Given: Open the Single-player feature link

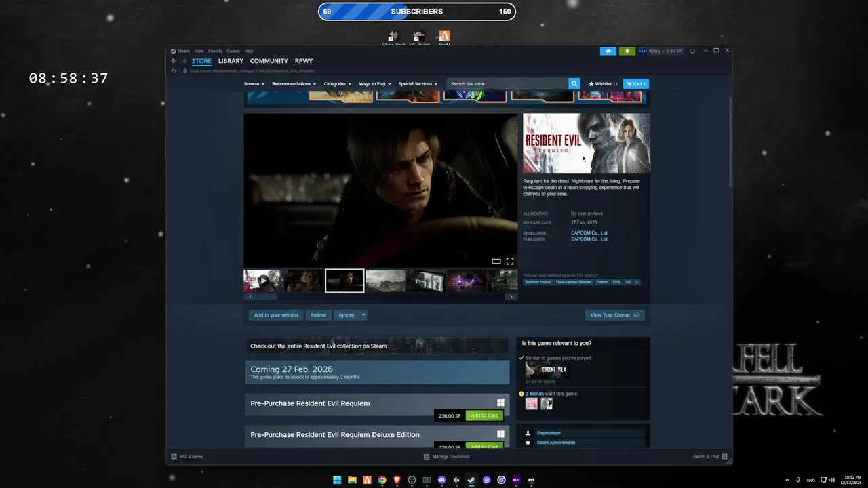Looking at the screenshot, I should 549,433.
